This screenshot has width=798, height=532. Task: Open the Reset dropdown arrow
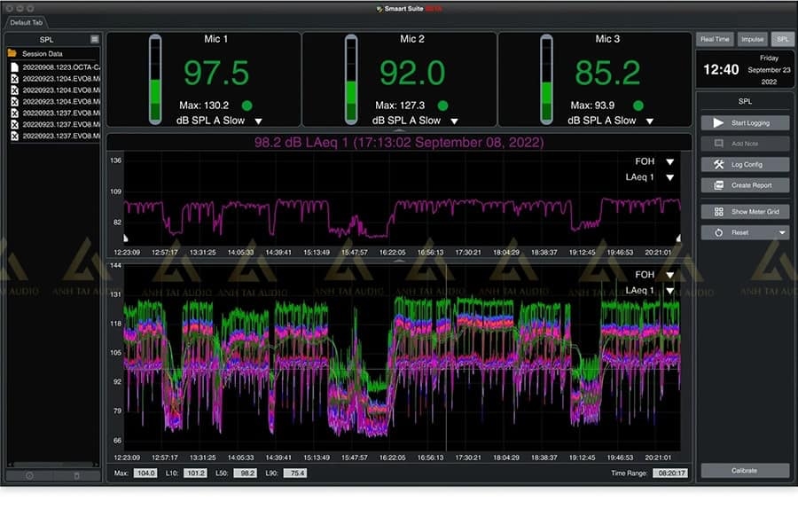coord(781,232)
